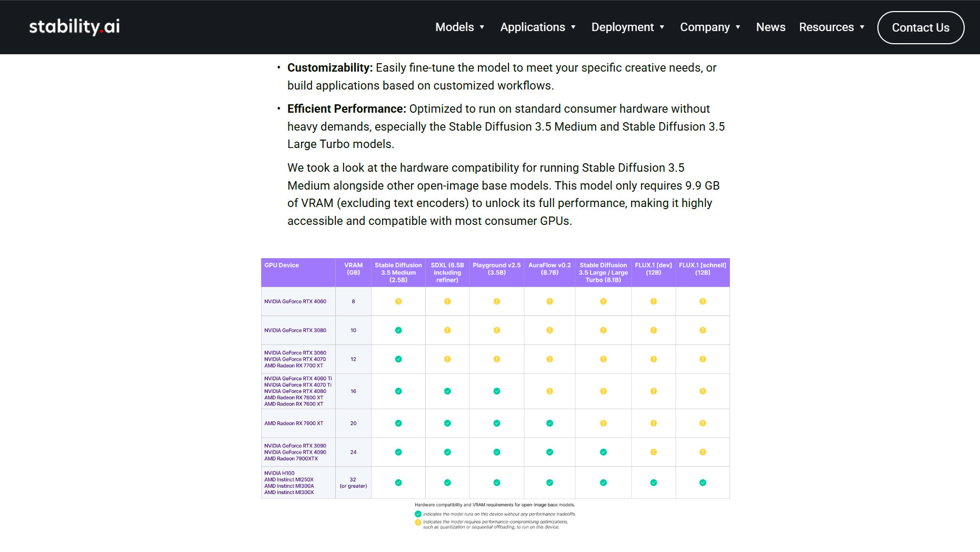Click the 'NVIDIA GeForce RTX 4060' row label
The height and width of the screenshot is (552, 980).
click(295, 302)
